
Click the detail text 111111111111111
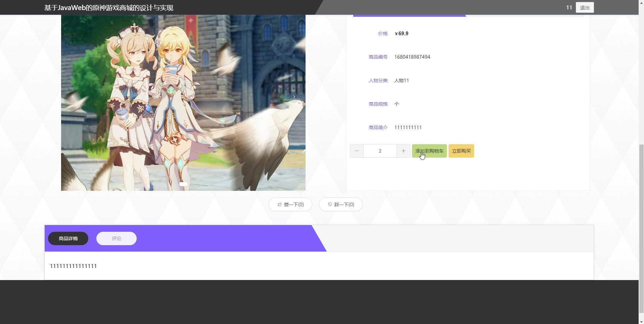pos(74,266)
